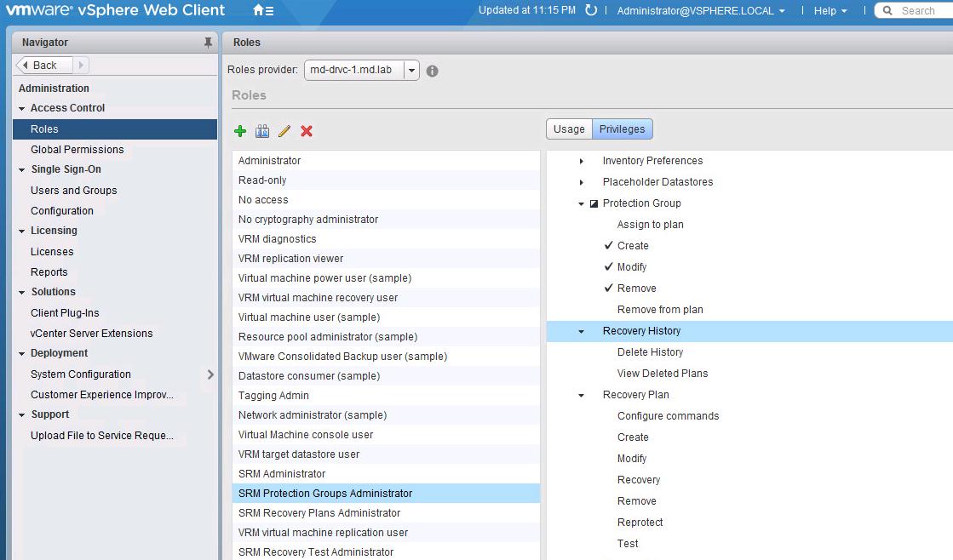Collapse the Protection Group privilege tree
The width and height of the screenshot is (953, 560).
[x=582, y=204]
